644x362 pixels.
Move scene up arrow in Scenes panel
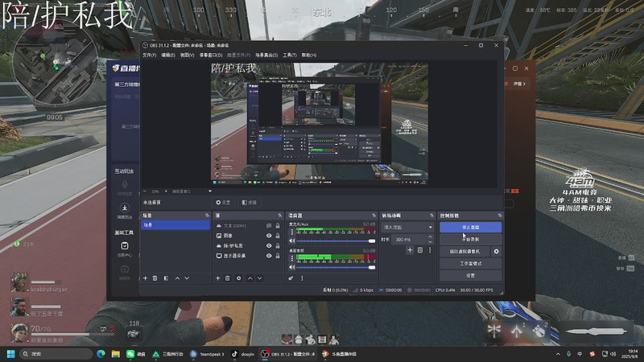(177, 278)
